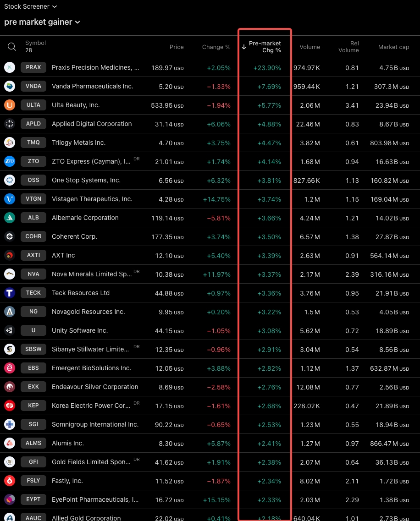
Task: Click the Korea Electric Power logo icon
Action: (10, 406)
